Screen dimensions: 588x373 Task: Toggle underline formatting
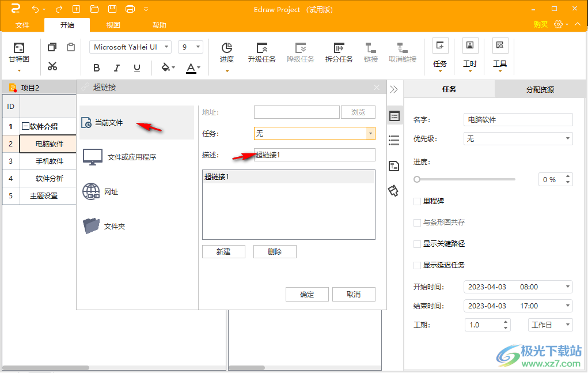(137, 68)
